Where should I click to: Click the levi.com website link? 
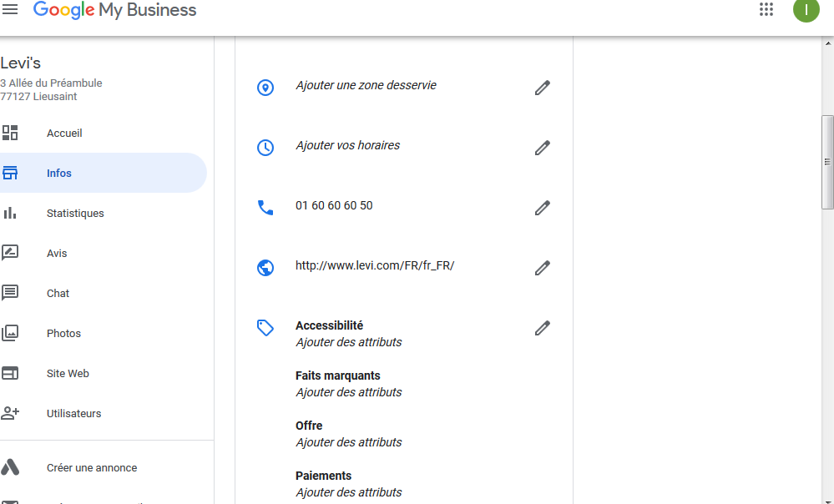tap(375, 266)
